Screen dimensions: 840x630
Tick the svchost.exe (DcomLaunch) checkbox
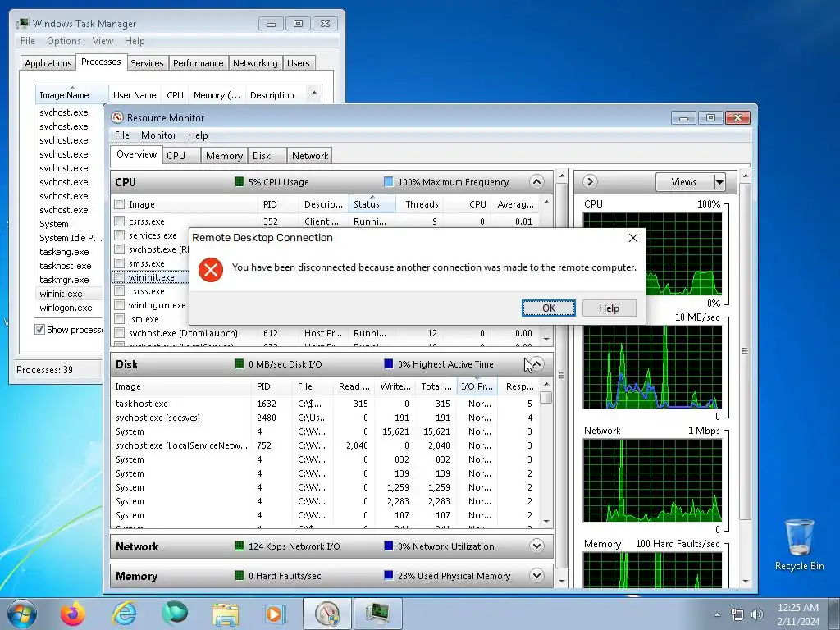120,333
